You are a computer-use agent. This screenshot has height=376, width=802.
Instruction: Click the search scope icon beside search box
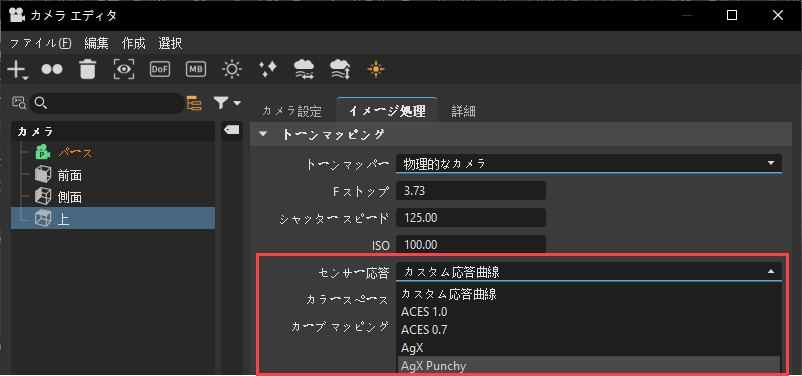[x=19, y=103]
